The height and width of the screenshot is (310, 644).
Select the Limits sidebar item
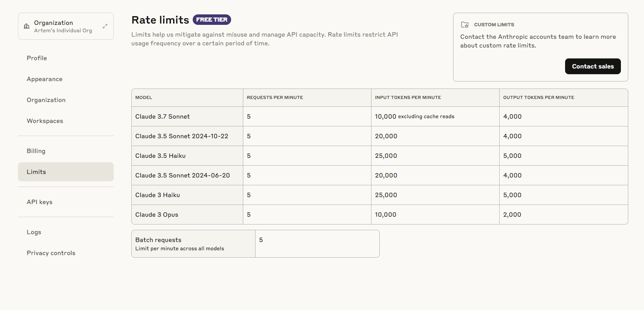pos(36,172)
